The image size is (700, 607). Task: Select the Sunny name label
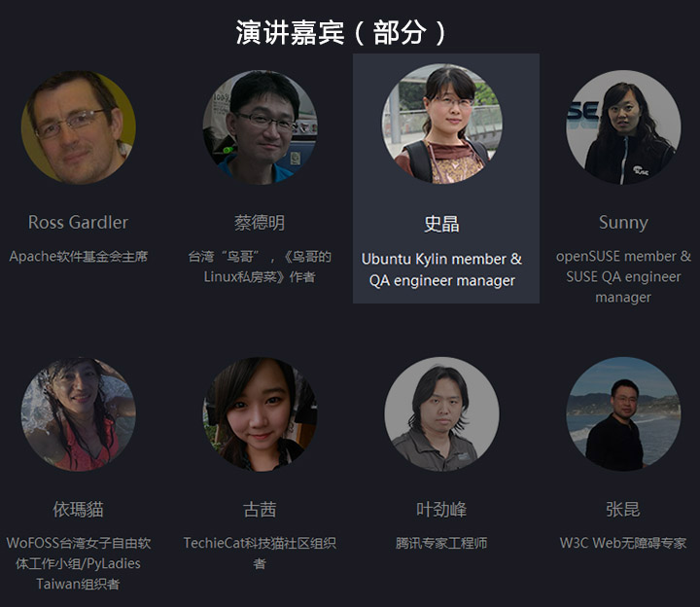click(623, 223)
